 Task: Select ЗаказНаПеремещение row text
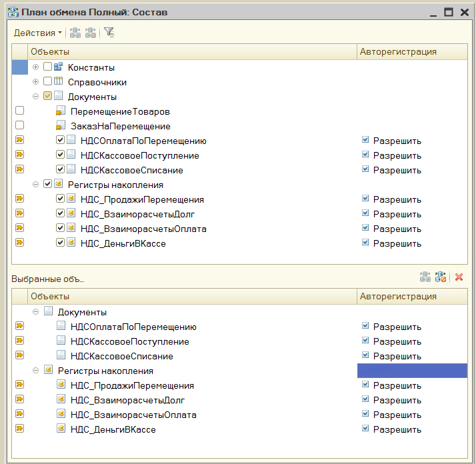coord(121,126)
